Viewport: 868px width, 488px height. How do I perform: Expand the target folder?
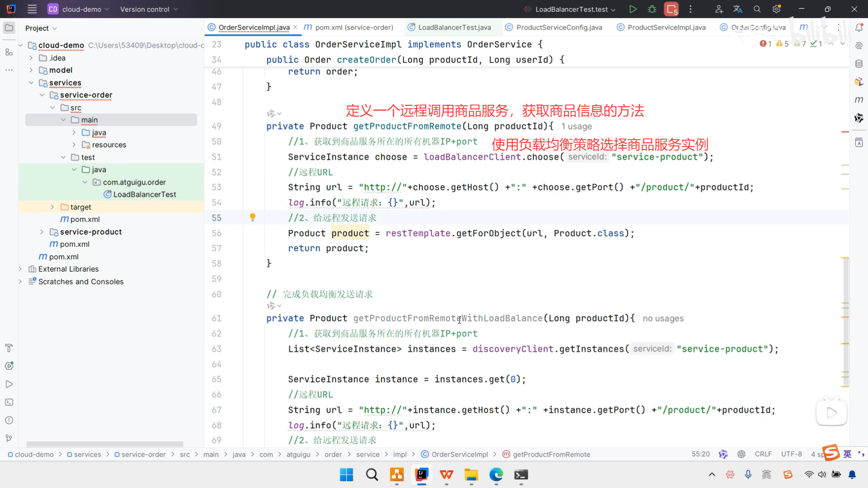[52, 207]
